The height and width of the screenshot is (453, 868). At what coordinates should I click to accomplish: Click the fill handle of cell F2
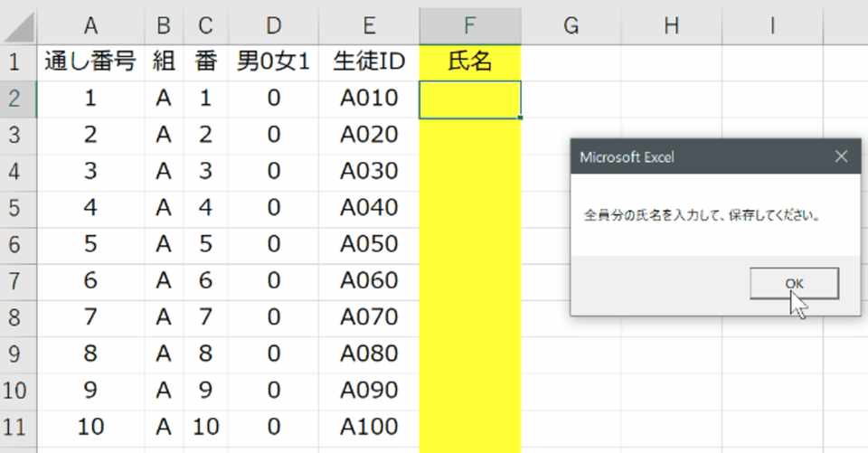coord(521,118)
